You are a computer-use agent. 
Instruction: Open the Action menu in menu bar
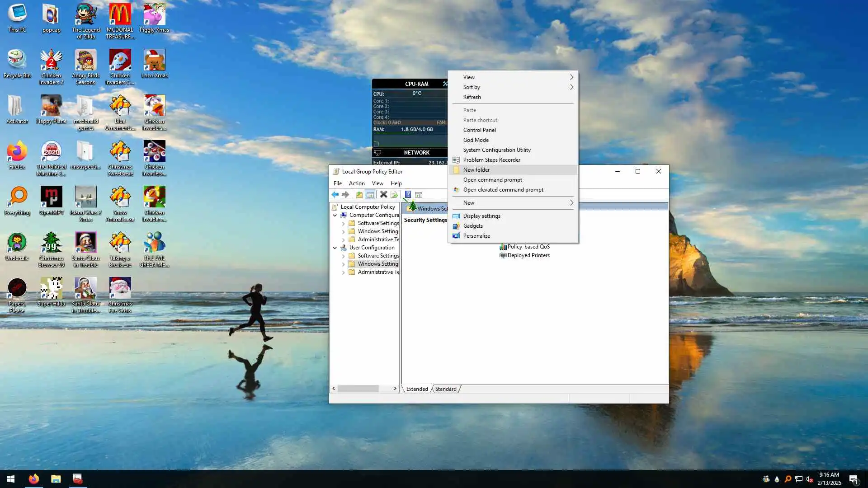pos(356,183)
